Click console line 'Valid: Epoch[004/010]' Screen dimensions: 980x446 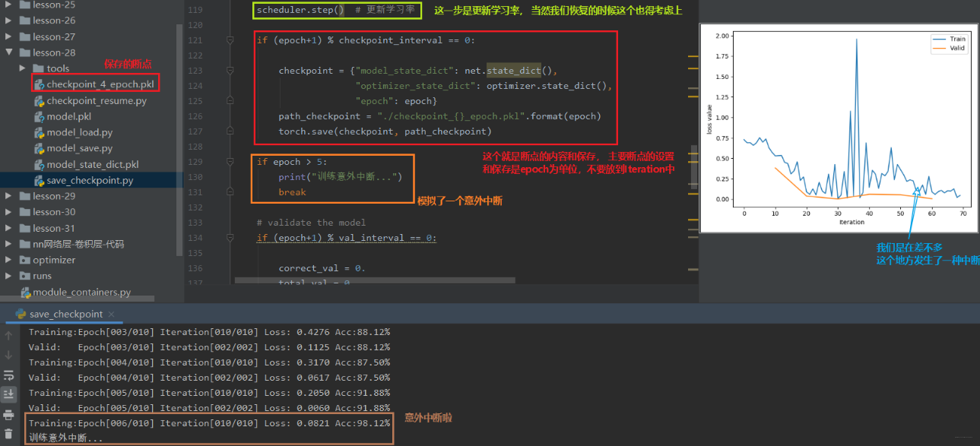click(209, 378)
